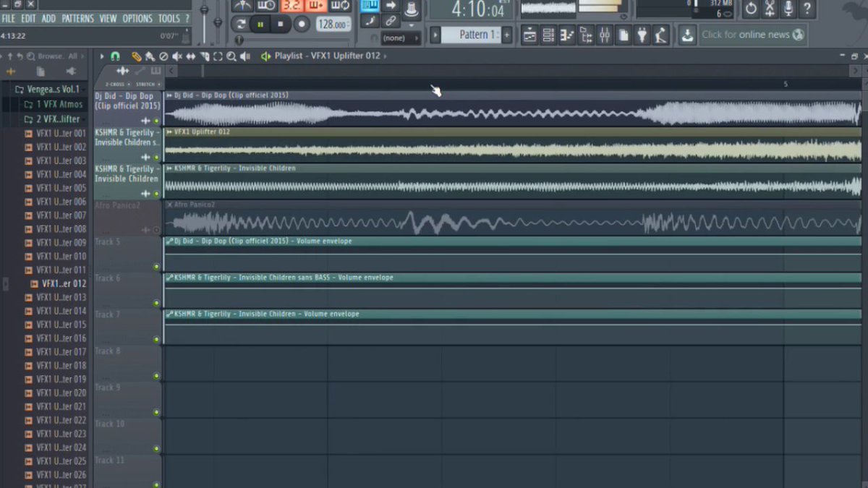Image resolution: width=868 pixels, height=488 pixels.
Task: Open the PATTERNS menu
Action: tap(77, 18)
